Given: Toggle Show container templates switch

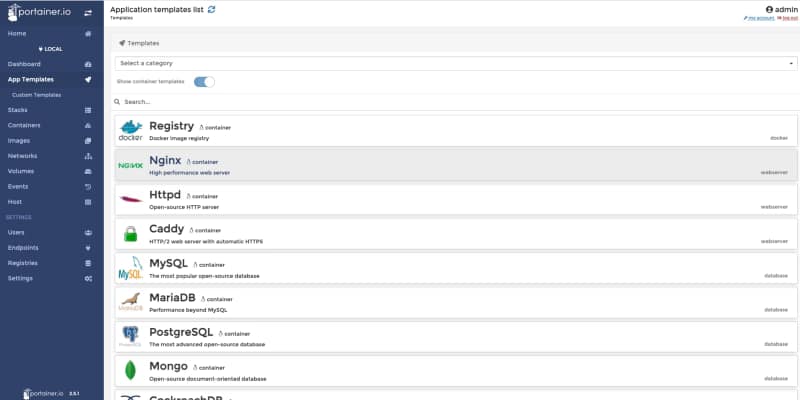Looking at the screenshot, I should [204, 81].
